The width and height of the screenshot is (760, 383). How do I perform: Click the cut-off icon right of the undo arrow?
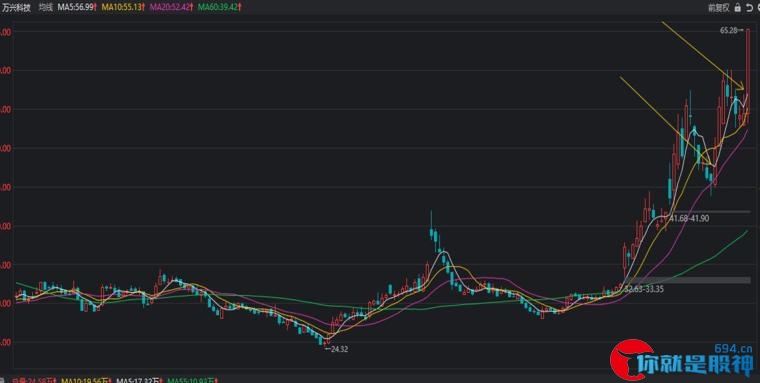(x=758, y=7)
